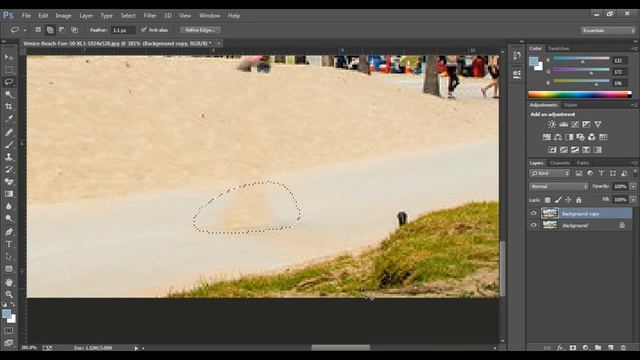Image resolution: width=640 pixels, height=360 pixels.
Task: Select the History Brush tool
Action: pos(9,169)
